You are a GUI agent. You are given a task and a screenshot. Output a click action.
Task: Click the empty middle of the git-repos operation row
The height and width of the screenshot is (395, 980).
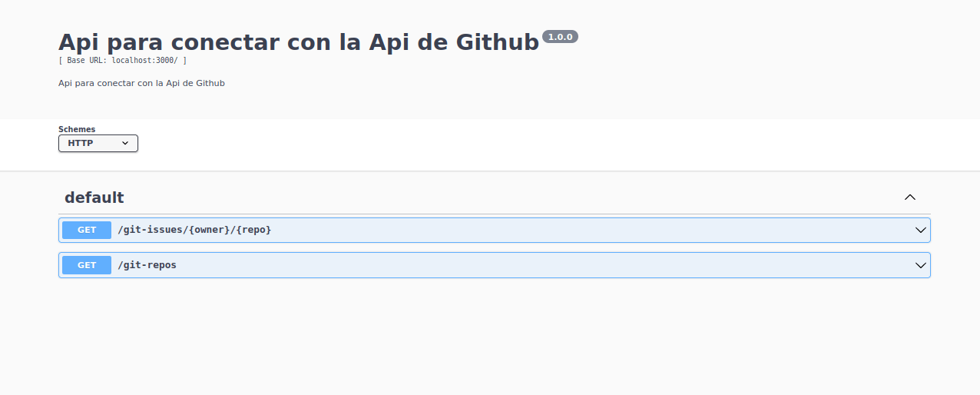[538, 265]
